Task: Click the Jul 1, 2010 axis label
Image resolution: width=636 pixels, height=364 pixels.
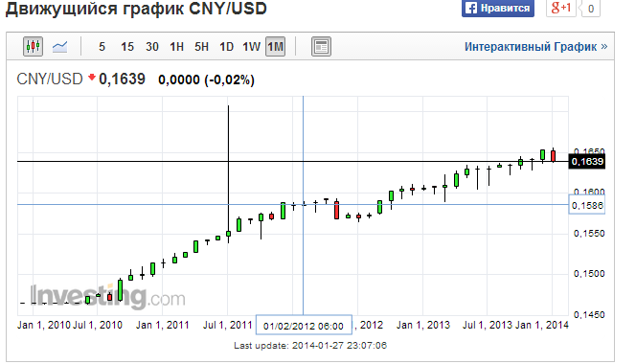Action: pos(98,325)
